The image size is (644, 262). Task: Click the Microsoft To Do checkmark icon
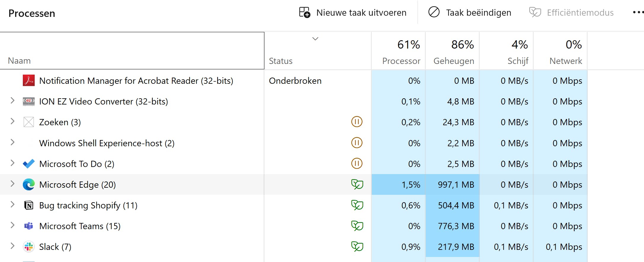tap(29, 164)
